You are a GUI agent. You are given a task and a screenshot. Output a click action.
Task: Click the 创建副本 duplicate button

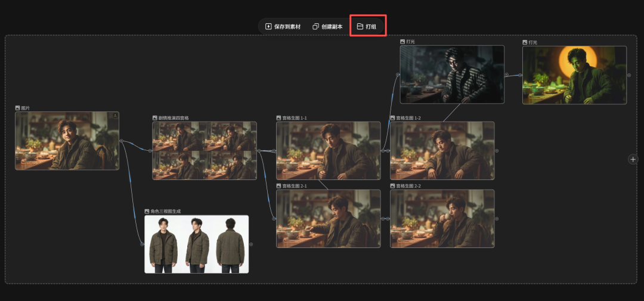(x=327, y=27)
